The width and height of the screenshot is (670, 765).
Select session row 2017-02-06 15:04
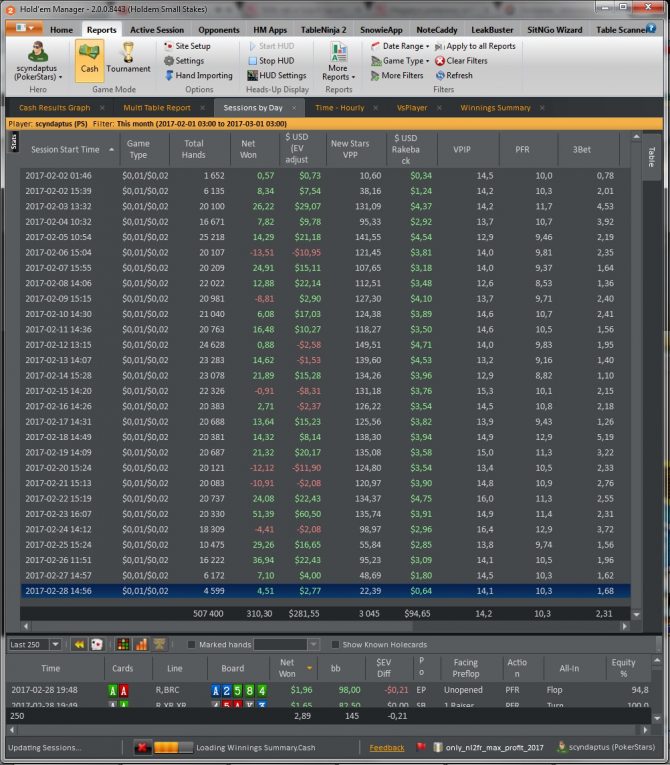325,252
